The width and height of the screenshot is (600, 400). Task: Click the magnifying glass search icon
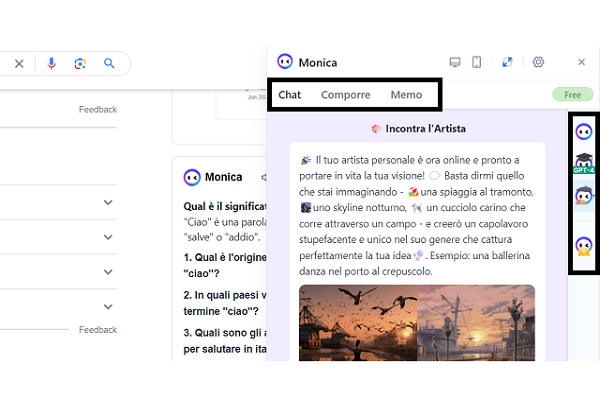coord(110,63)
